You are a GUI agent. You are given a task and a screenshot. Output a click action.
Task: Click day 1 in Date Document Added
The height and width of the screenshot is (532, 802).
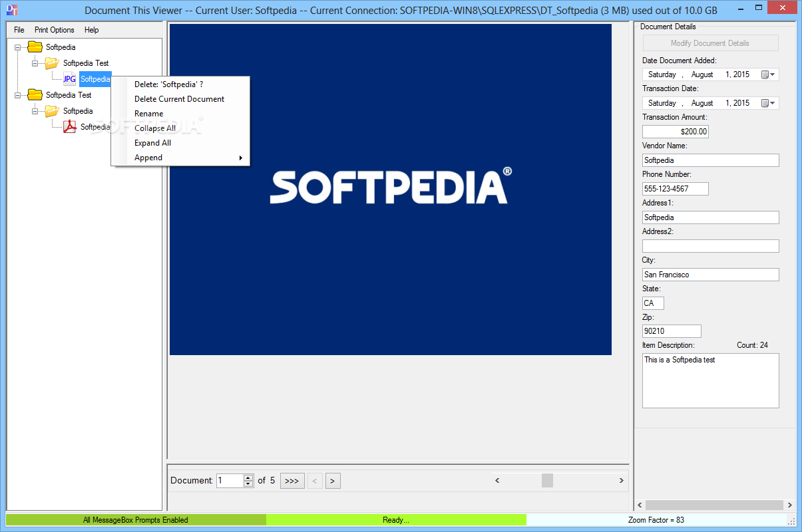pyautogui.click(x=728, y=74)
